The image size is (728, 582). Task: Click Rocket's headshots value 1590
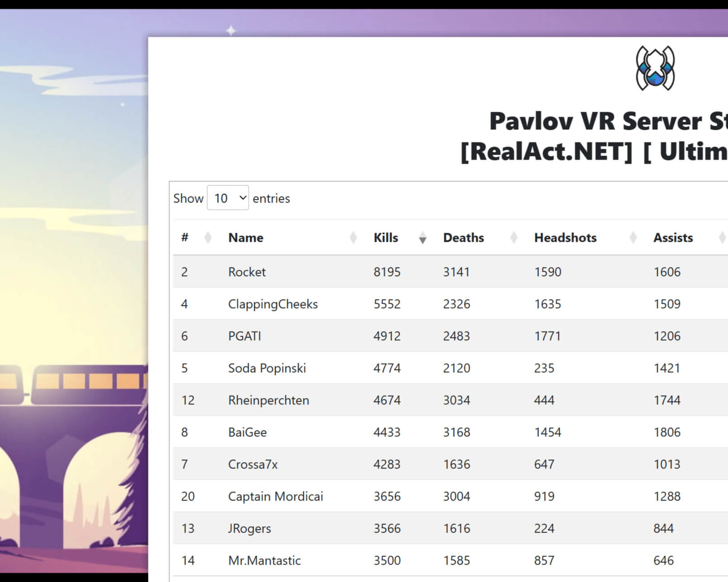548,272
